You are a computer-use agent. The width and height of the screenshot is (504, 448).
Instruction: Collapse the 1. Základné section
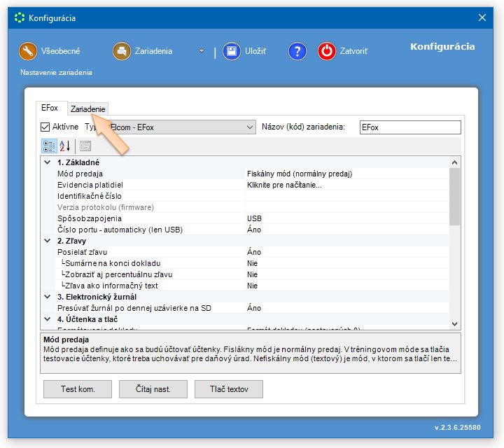click(x=47, y=162)
